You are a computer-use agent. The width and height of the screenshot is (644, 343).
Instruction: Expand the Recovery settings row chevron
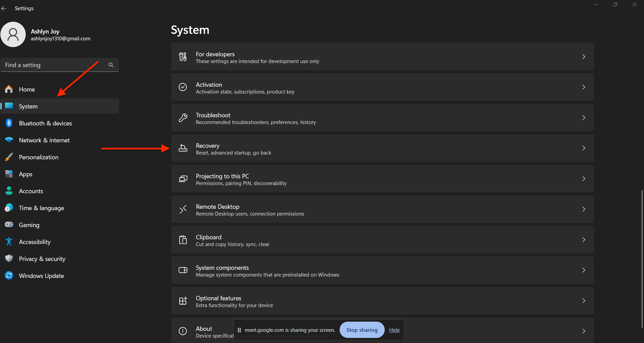(x=584, y=148)
